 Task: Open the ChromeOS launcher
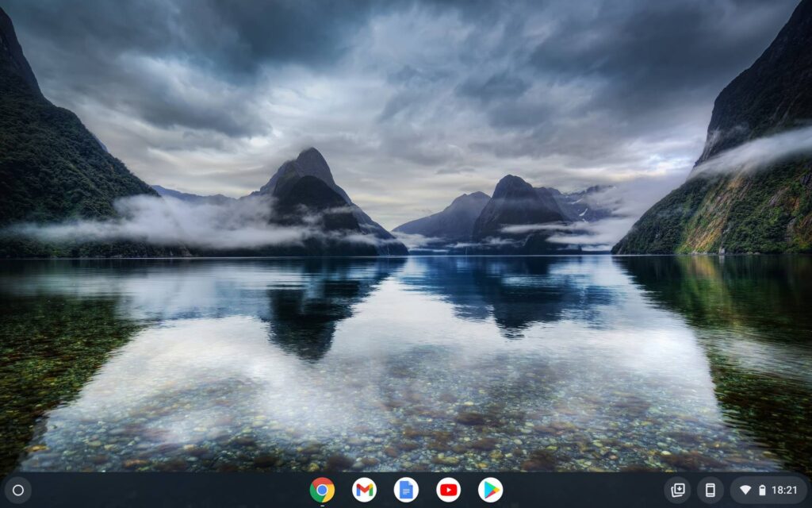18,490
